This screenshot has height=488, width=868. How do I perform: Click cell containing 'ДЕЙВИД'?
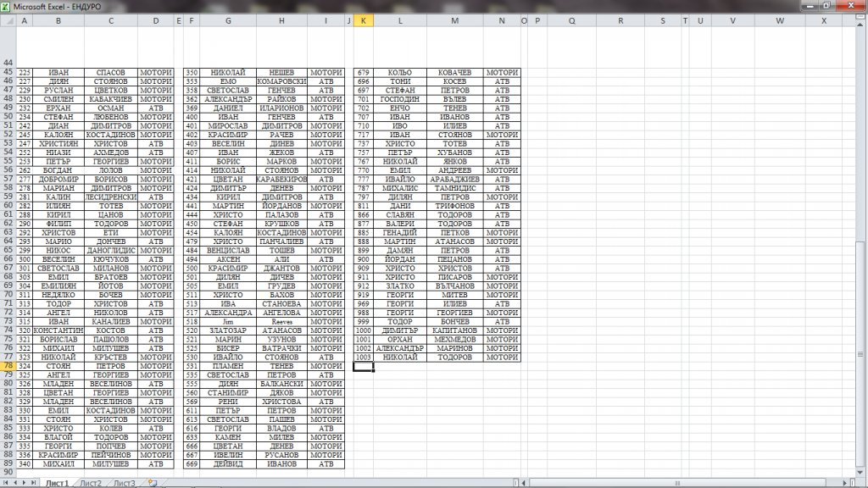[x=228, y=463]
